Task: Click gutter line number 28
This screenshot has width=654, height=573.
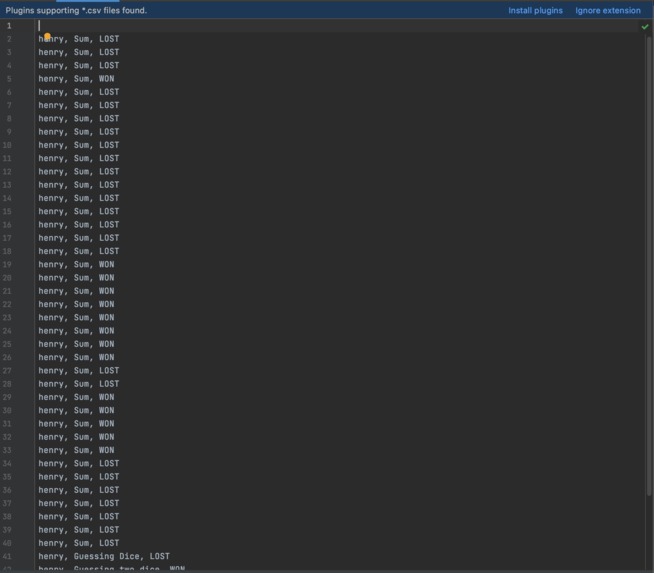Action: click(7, 384)
